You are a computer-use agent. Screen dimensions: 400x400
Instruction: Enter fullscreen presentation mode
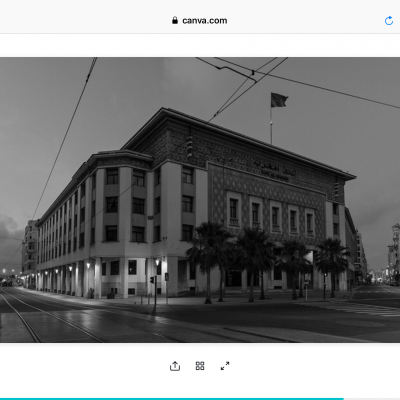click(x=225, y=366)
